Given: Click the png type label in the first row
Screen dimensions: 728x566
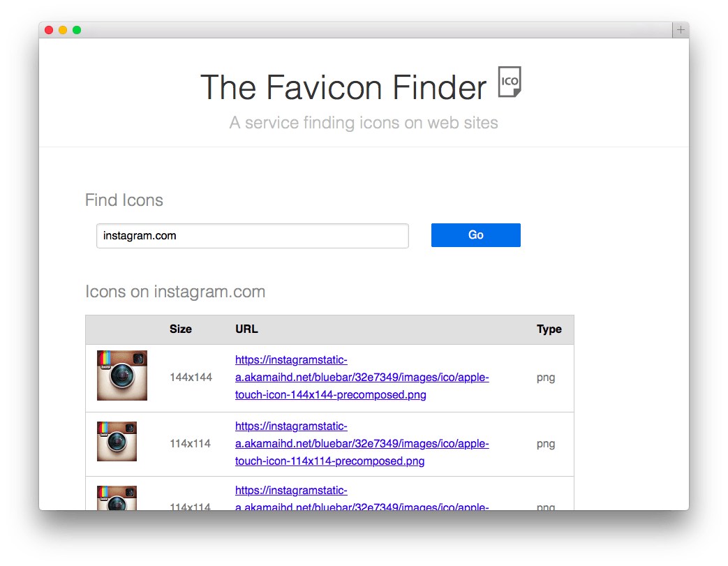Looking at the screenshot, I should pyautogui.click(x=545, y=377).
